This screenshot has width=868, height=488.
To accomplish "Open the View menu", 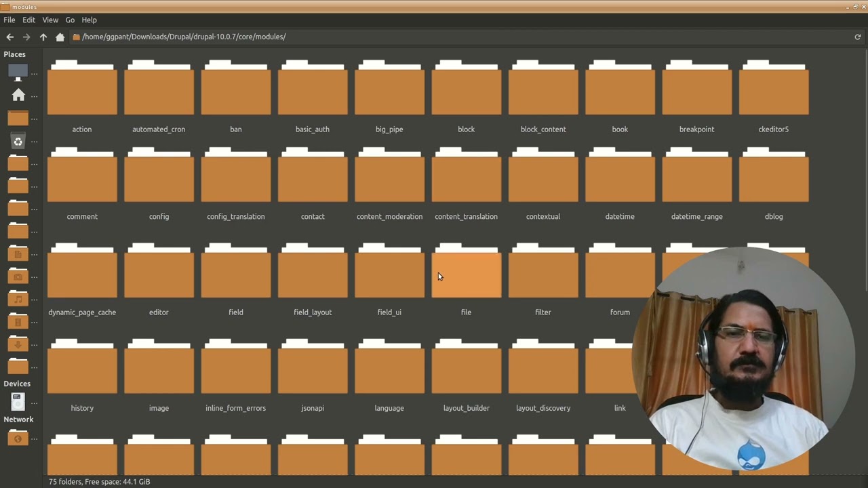I will pyautogui.click(x=50, y=20).
